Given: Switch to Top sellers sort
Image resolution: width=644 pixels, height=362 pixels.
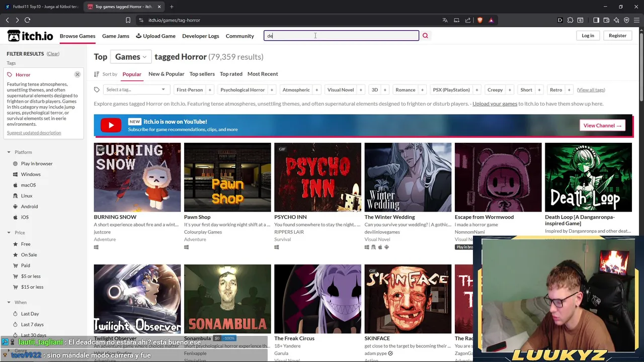Looking at the screenshot, I should [x=202, y=74].
